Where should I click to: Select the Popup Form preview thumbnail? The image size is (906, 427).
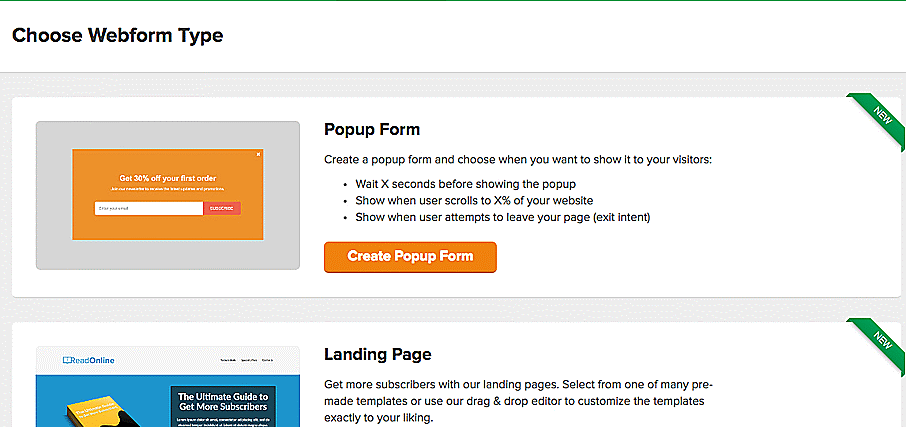click(168, 195)
